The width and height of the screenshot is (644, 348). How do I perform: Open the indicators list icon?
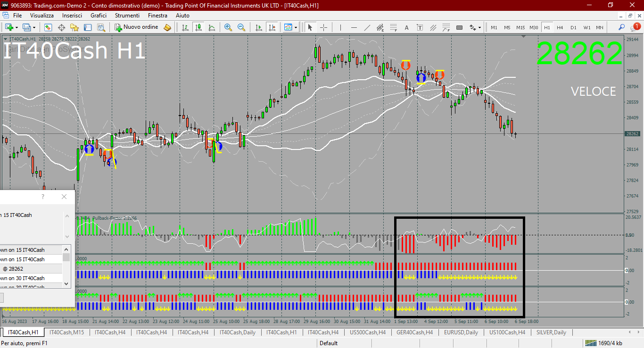pyautogui.click(x=288, y=27)
